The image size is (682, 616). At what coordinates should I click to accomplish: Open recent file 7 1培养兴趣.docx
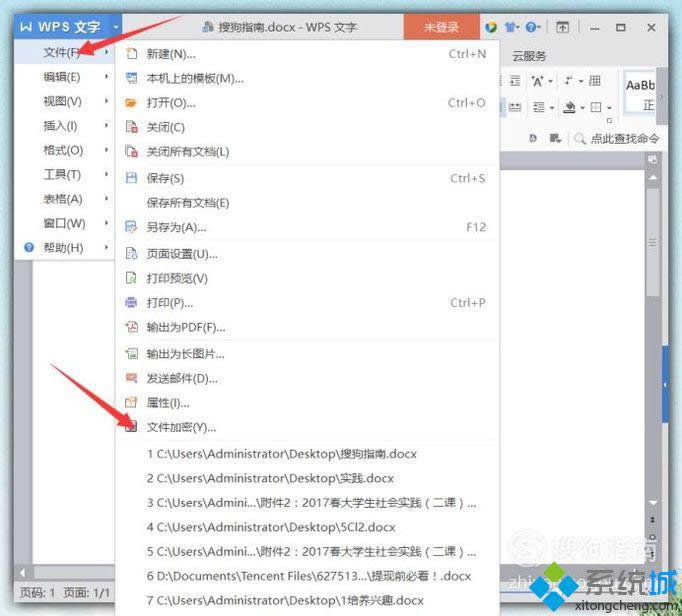(306, 600)
